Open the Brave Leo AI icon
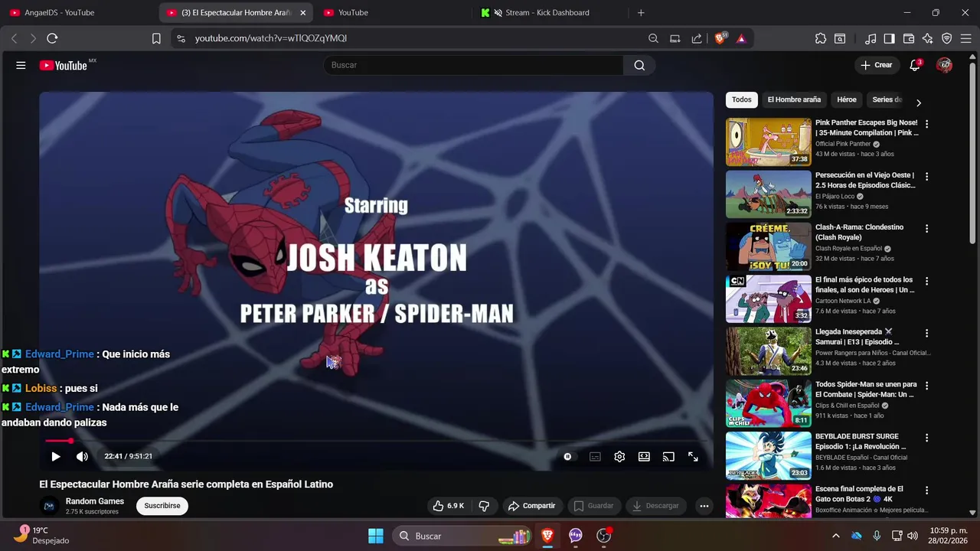 [x=928, y=38]
